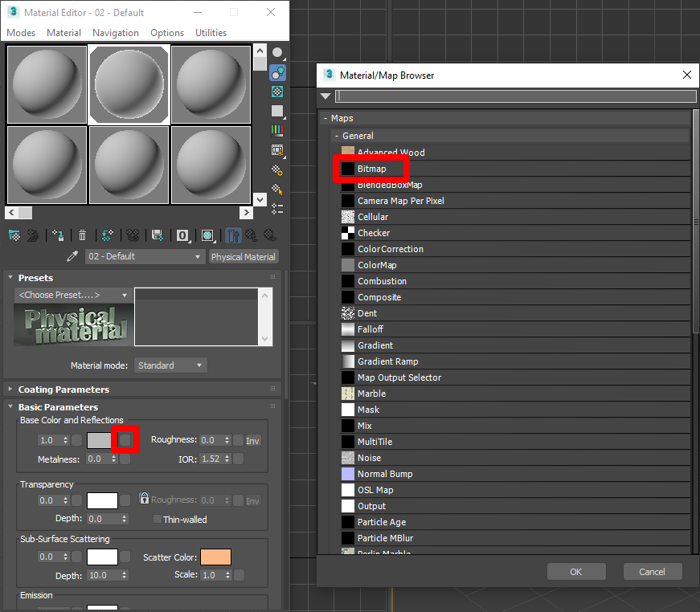Viewport: 700px width, 612px height.
Task: Click Sub-Surface Scattering color map button
Action: (125, 557)
